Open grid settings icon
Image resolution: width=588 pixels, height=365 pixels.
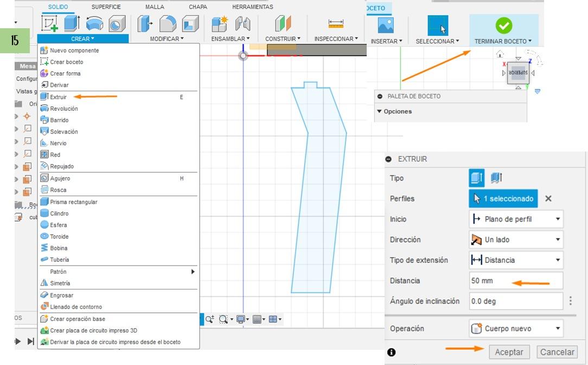pyautogui.click(x=257, y=319)
